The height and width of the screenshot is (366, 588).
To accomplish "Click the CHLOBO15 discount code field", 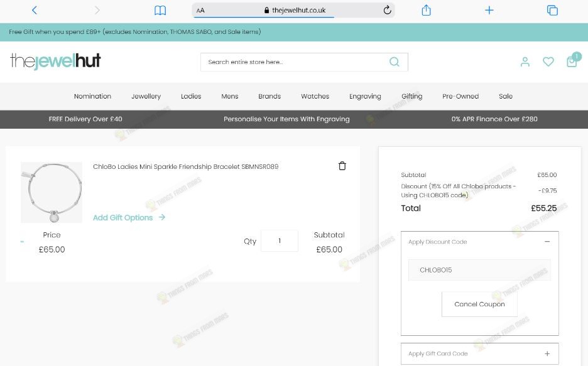I will point(479,270).
